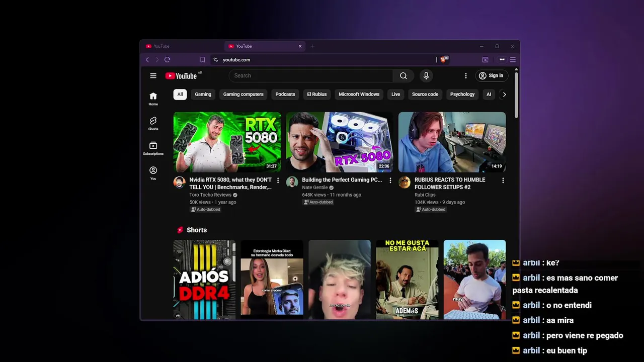Open a new tab with plus button
Viewport: 644px width, 362px height.
click(312, 46)
